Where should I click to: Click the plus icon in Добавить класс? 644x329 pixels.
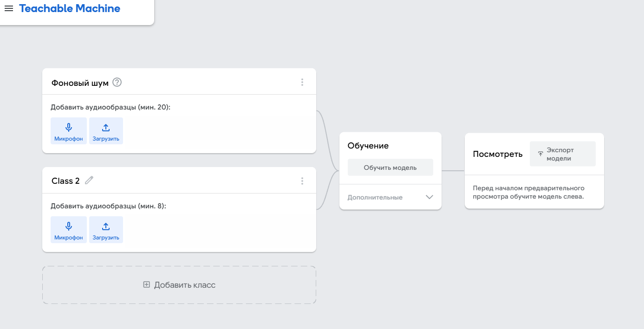pos(147,285)
